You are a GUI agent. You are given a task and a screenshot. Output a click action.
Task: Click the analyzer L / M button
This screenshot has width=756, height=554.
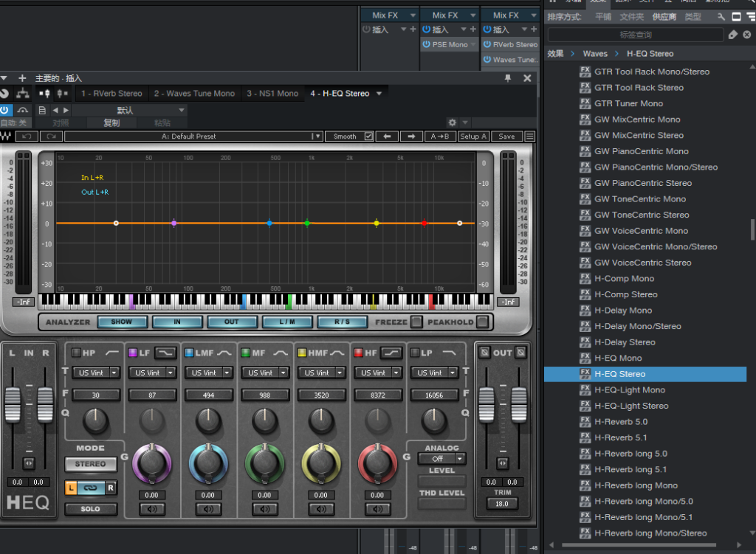(x=287, y=322)
